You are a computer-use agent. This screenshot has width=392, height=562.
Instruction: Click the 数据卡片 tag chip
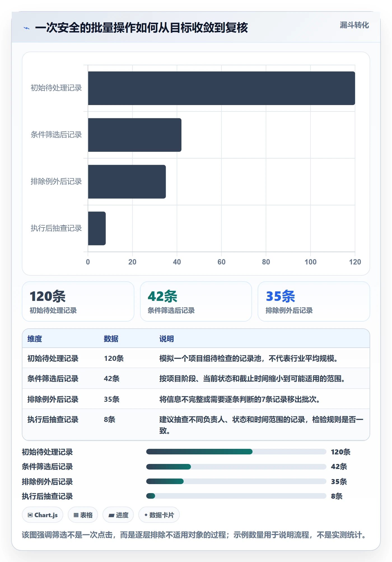pos(159,515)
